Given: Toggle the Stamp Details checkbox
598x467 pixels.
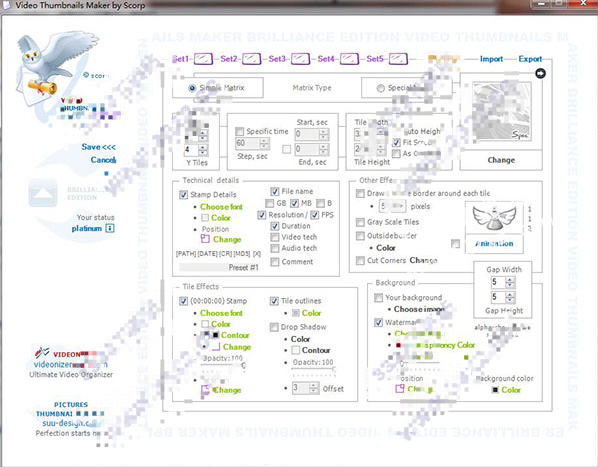Looking at the screenshot, I should pos(183,194).
